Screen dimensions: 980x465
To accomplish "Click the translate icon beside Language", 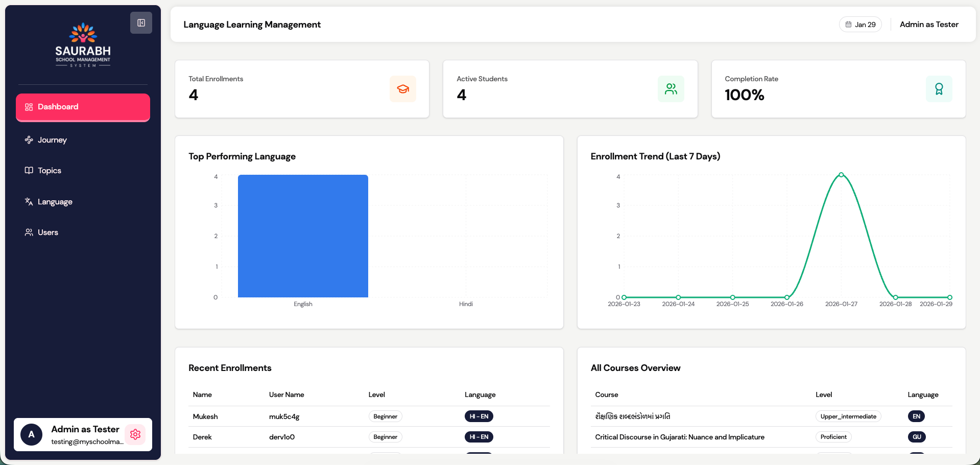I will coord(29,201).
